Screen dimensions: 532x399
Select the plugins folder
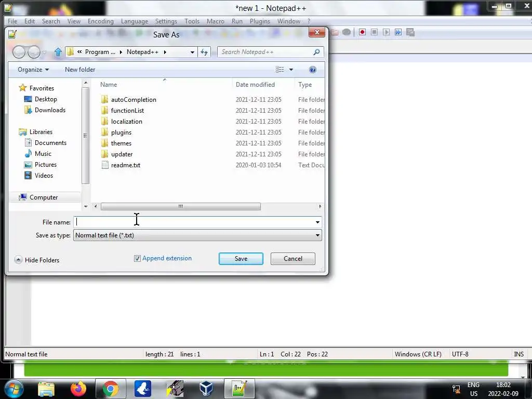click(121, 132)
